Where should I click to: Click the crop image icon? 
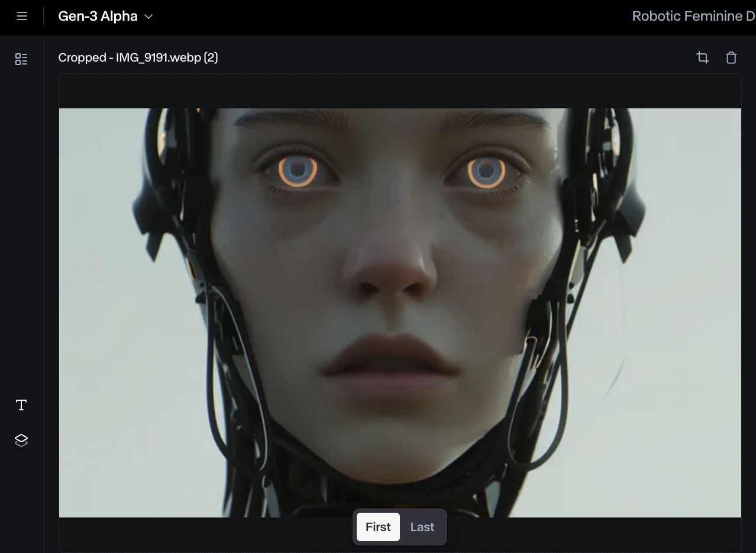[703, 57]
